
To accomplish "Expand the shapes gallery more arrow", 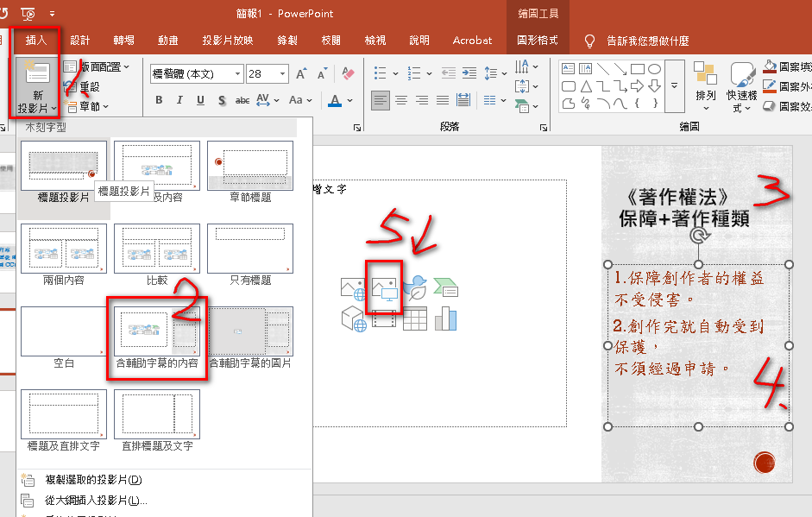I will point(674,86).
